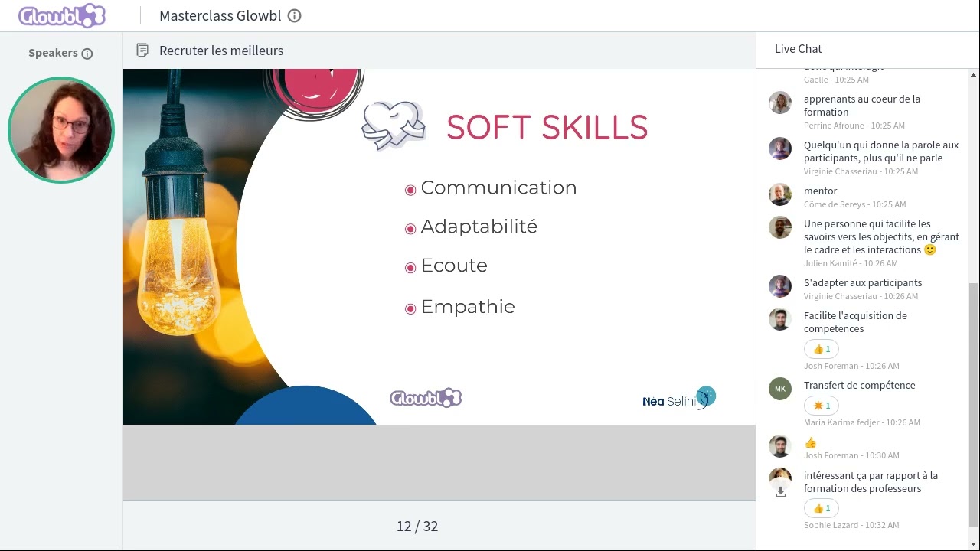Click the Glowbl logo in header
Screen dimensions: 980x551
tap(61, 15)
